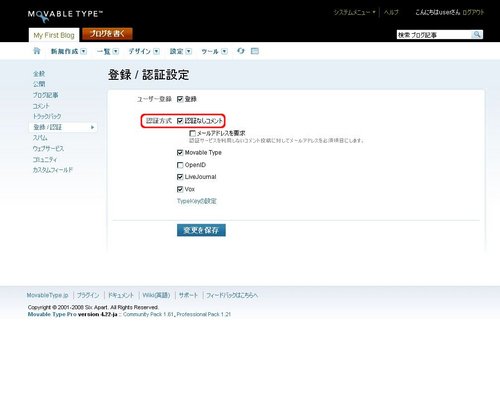The image size is (500, 394).
Task: Click the rebuild site refresh icon
Action: point(241,51)
